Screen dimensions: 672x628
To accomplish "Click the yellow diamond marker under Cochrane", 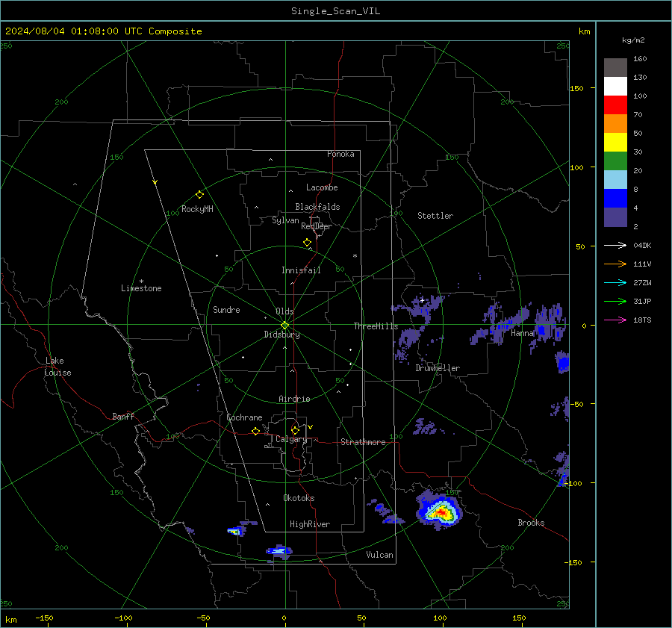I will coord(255,432).
